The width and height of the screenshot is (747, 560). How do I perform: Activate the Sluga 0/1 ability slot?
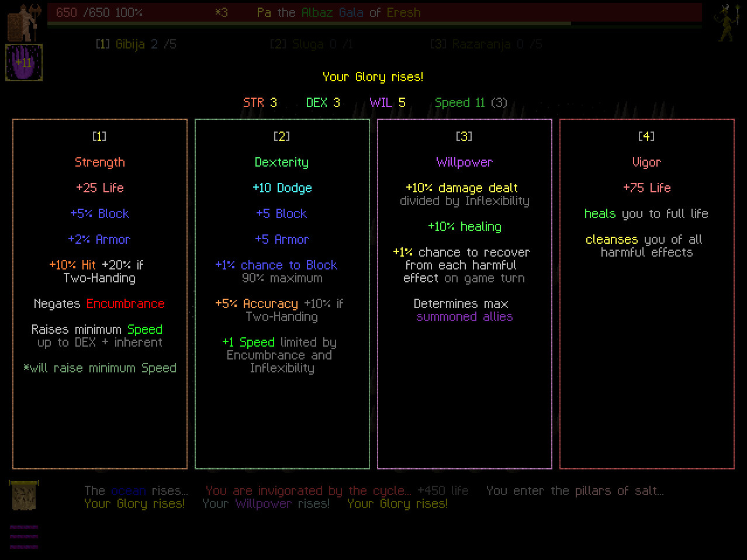312,44
